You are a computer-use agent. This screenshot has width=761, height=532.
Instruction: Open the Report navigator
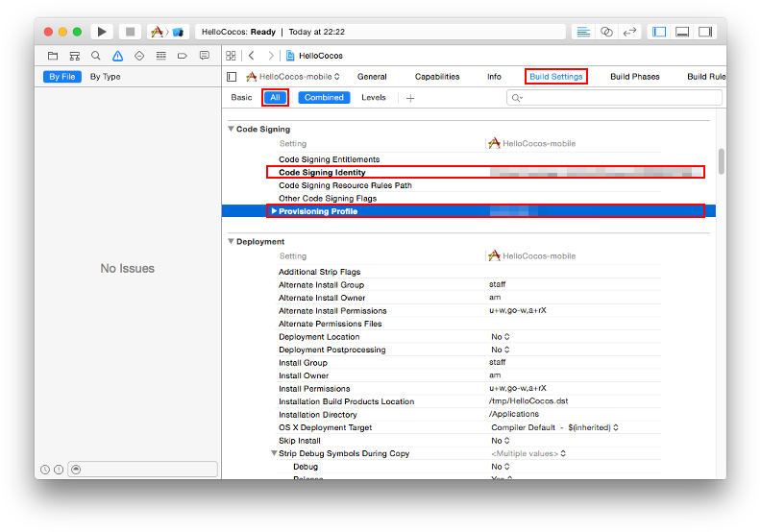coord(205,56)
